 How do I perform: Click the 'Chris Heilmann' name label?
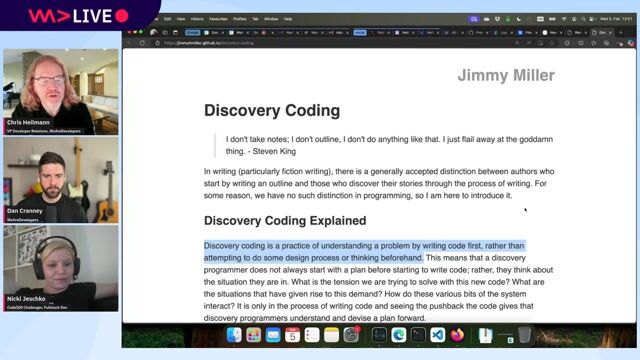[28, 122]
